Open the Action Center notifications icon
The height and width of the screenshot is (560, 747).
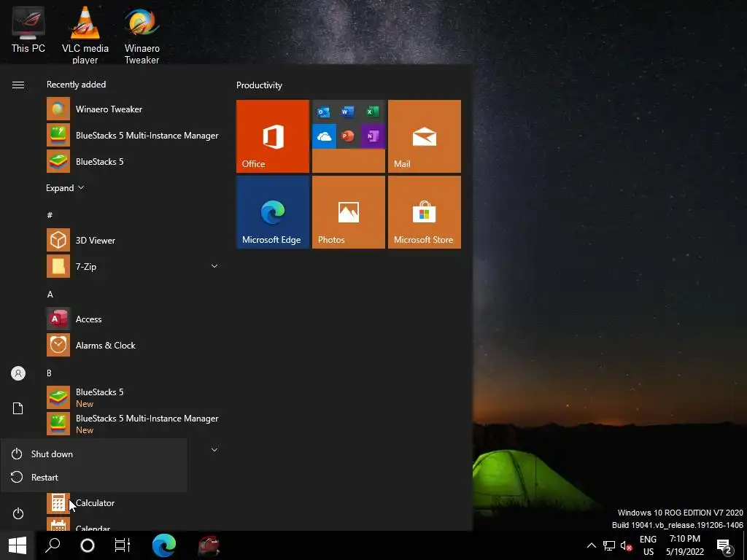coord(724,545)
